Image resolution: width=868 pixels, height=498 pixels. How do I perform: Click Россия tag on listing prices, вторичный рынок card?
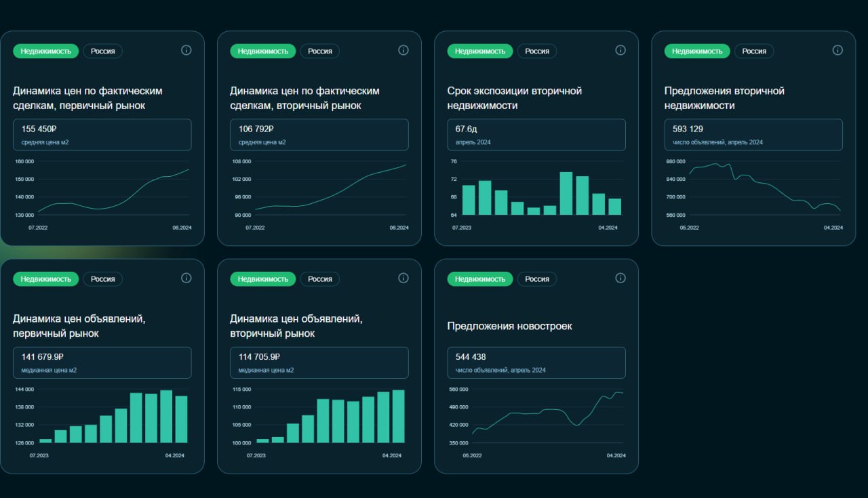click(320, 279)
